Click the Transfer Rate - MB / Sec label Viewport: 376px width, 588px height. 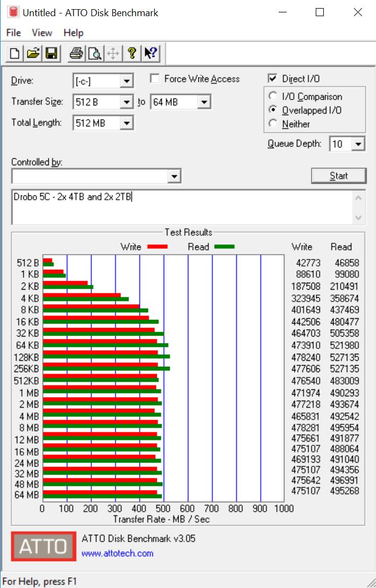click(161, 519)
